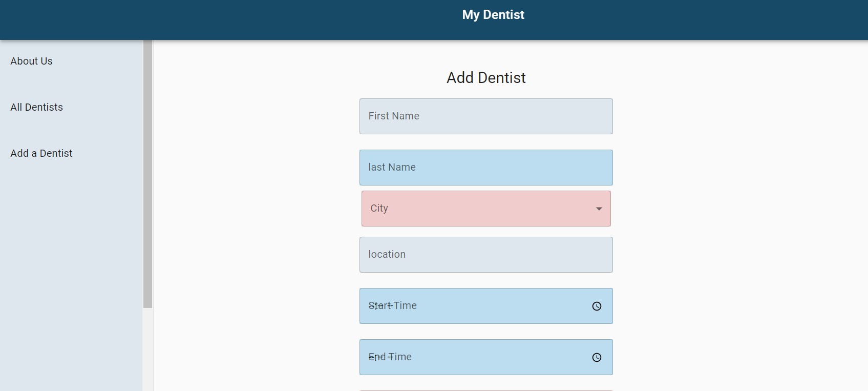Click the Start Time label text
The height and width of the screenshot is (391, 868).
click(392, 305)
